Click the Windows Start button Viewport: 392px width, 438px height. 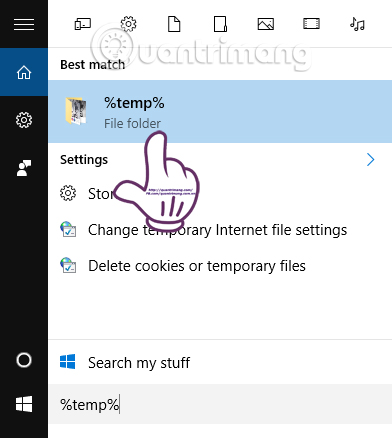click(x=24, y=404)
